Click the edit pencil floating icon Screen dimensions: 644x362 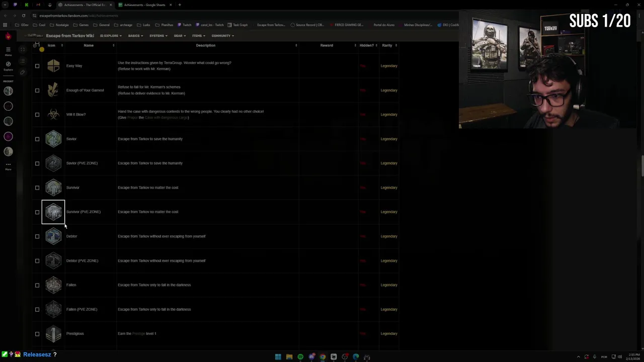pyautogui.click(x=22, y=72)
